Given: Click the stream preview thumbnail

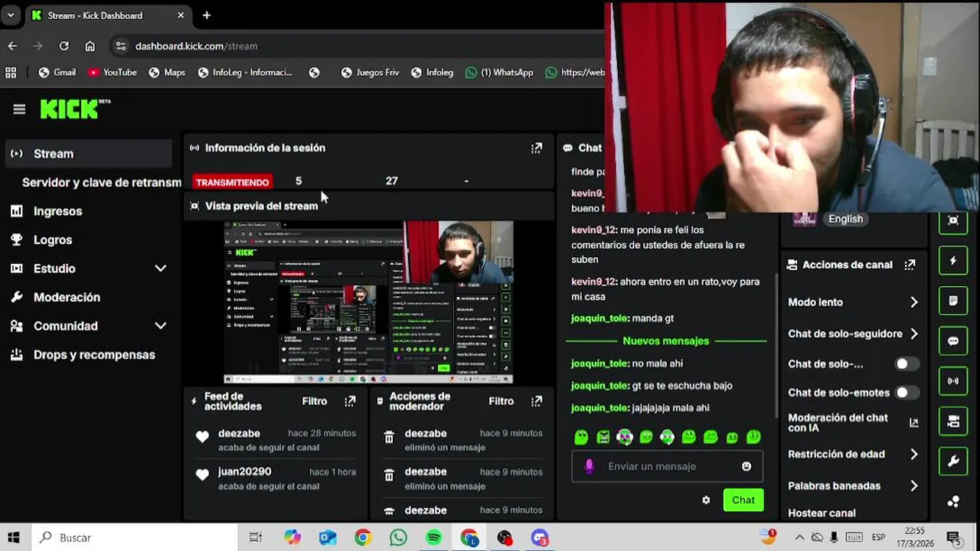Looking at the screenshot, I should pyautogui.click(x=368, y=302).
